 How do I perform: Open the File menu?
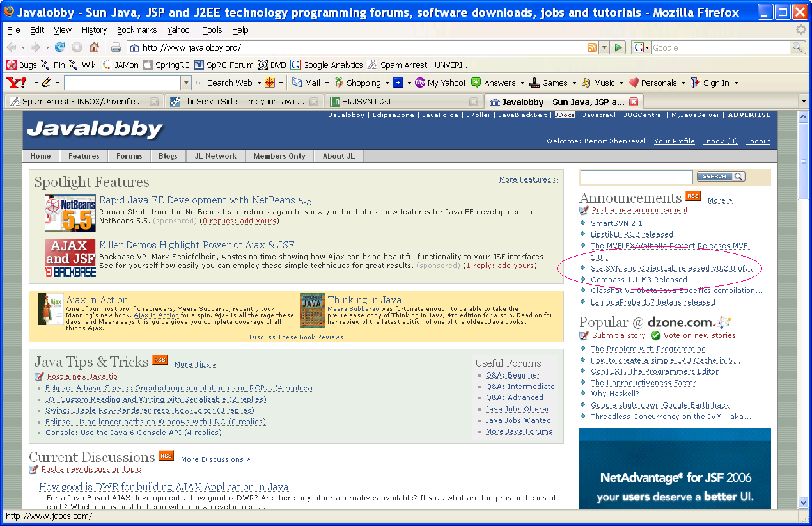[13, 29]
